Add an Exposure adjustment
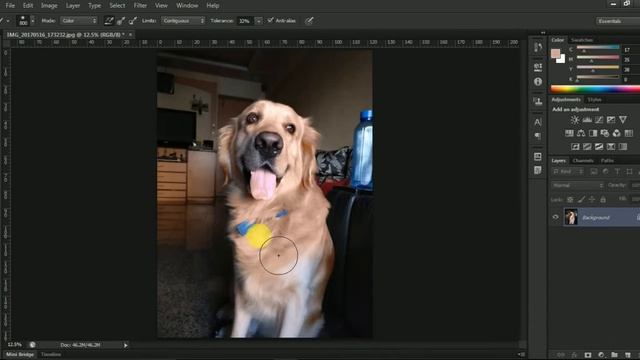The image size is (640, 360). (x=611, y=120)
